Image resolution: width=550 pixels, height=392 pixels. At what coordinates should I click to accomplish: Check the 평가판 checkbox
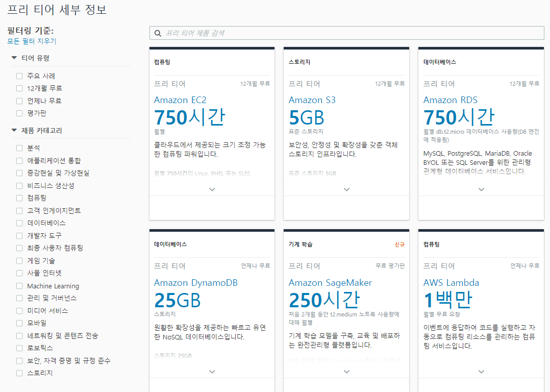pyautogui.click(x=19, y=113)
